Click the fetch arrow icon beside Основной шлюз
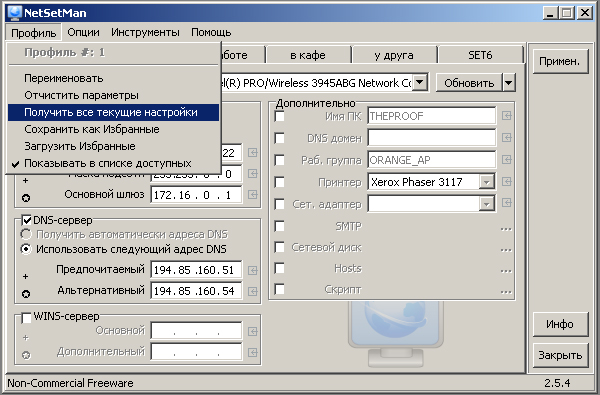Viewport: 600px width, 395px height. pos(253,195)
